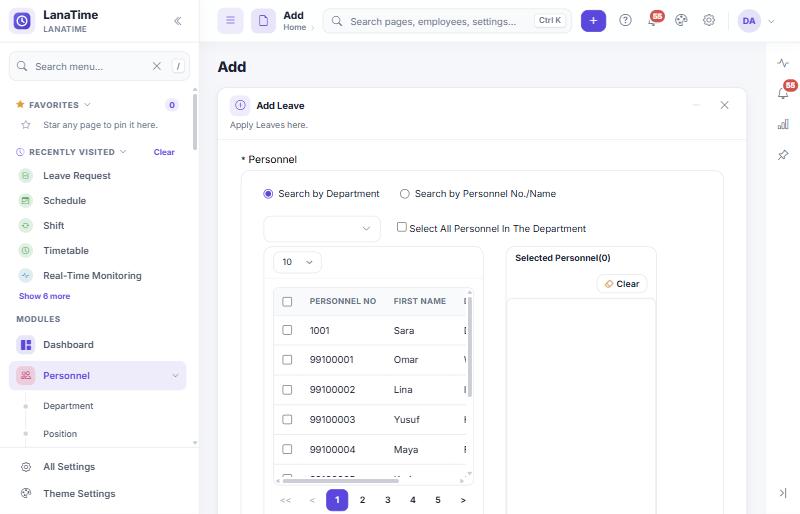The image size is (800, 514).
Task: Click the Leave Request green icon
Action: point(26,176)
